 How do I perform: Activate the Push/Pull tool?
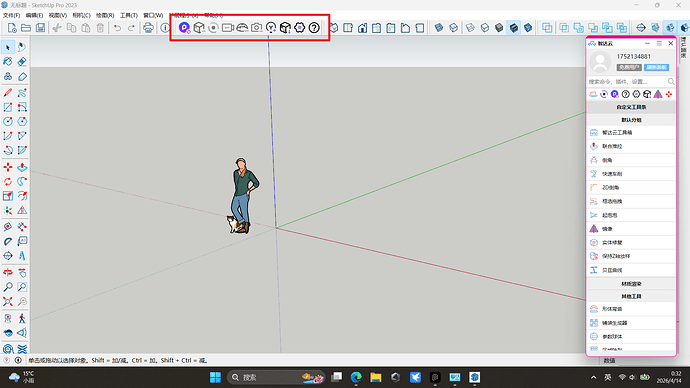[22, 167]
